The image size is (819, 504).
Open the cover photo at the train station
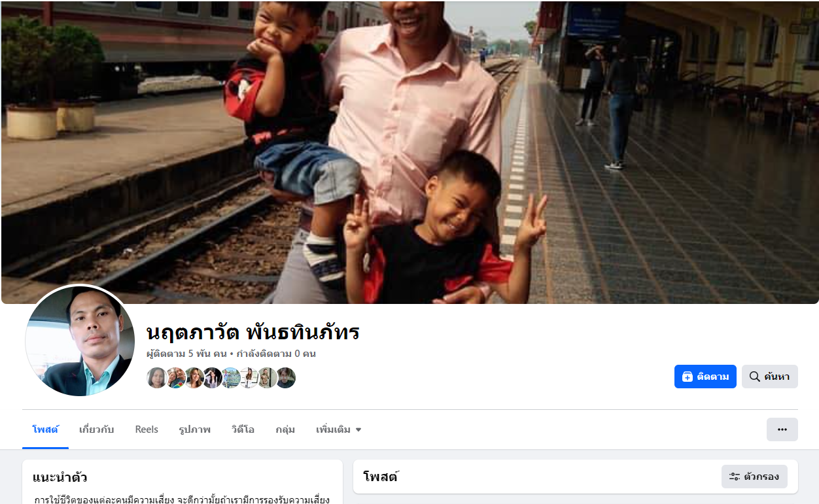point(409,152)
